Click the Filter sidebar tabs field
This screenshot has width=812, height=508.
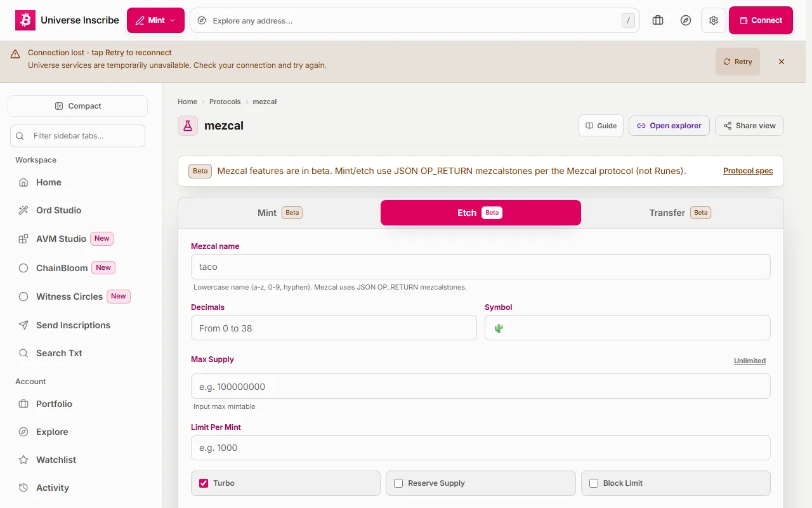click(77, 136)
